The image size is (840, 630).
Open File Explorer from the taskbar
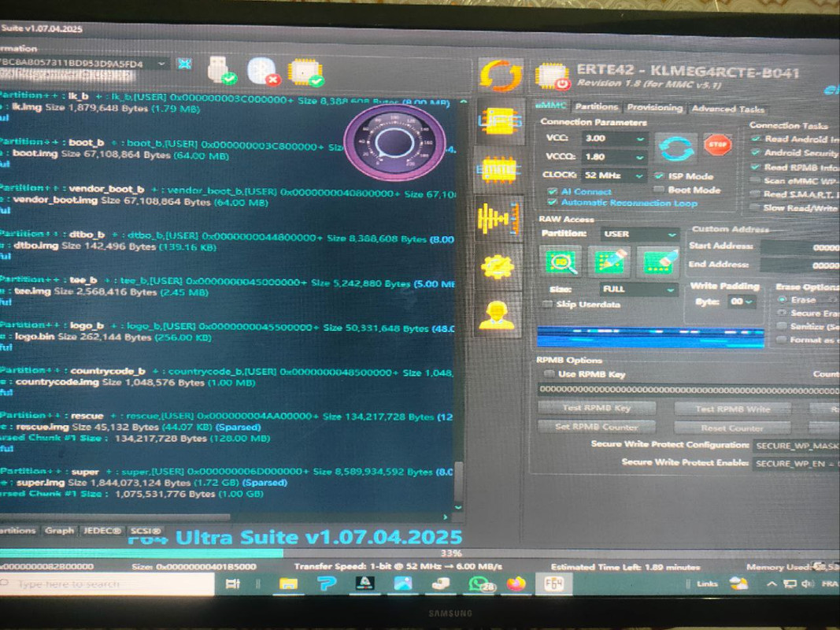click(288, 584)
